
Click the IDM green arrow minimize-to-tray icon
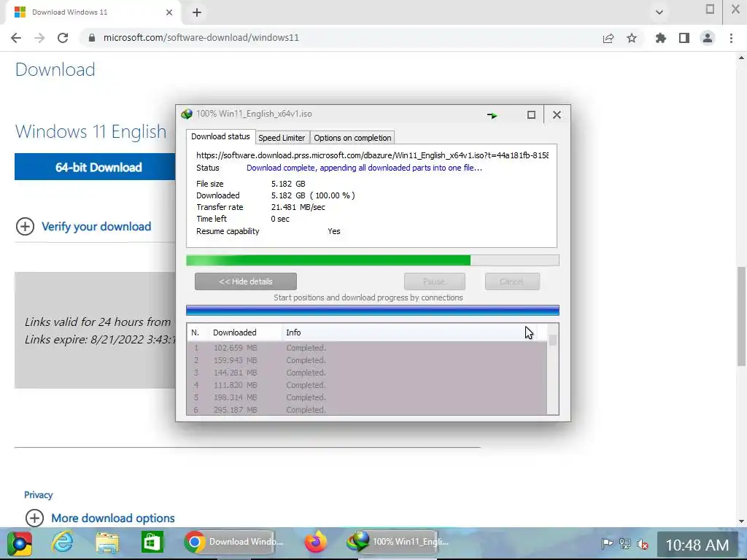click(x=492, y=115)
